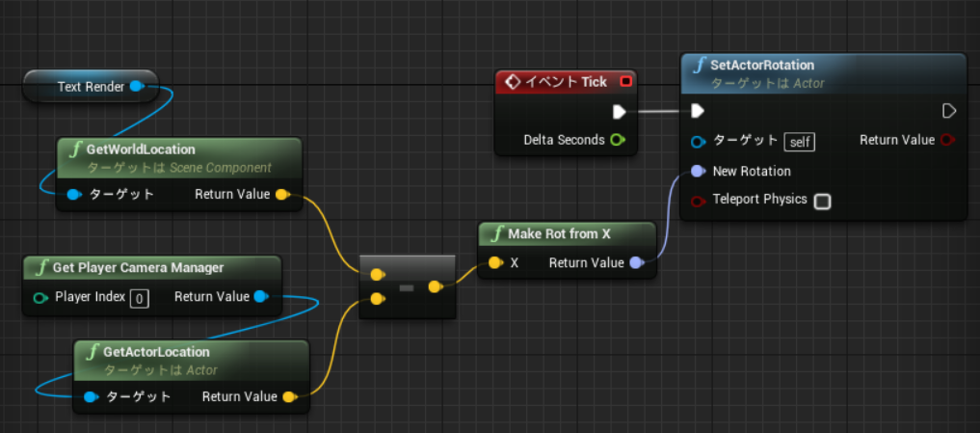Click the Make Rot from X function icon
The height and width of the screenshot is (433, 980).
point(497,234)
